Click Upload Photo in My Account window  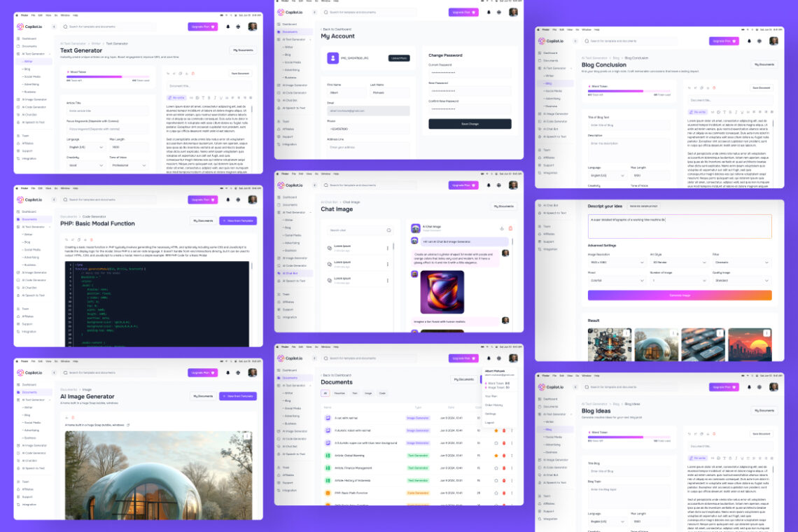click(x=399, y=58)
